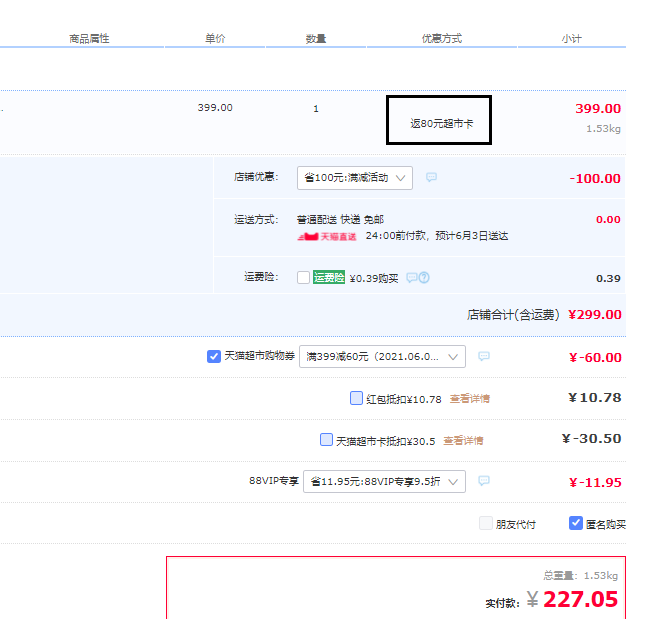
Task: Click the ¥10.78 red packet amount
Action: point(595,398)
